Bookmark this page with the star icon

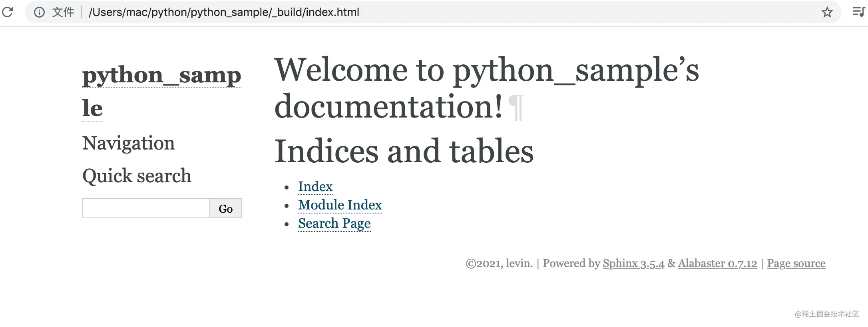click(x=827, y=12)
